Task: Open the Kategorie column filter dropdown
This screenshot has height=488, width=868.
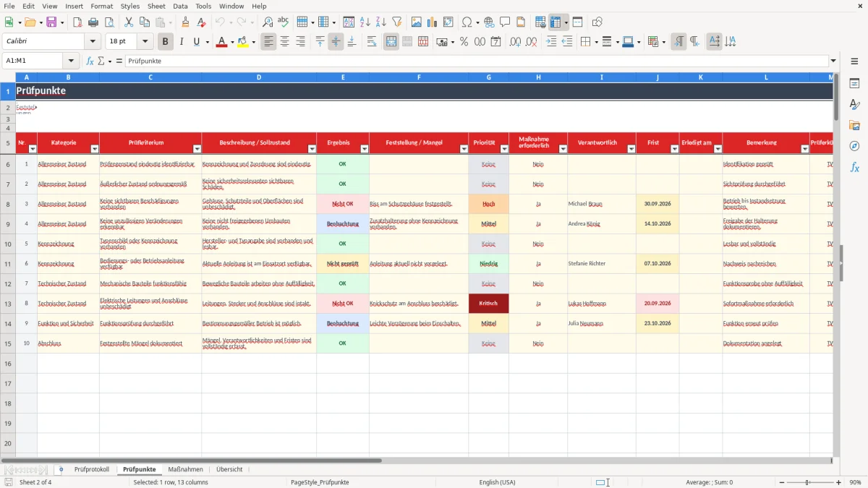Action: coord(95,149)
